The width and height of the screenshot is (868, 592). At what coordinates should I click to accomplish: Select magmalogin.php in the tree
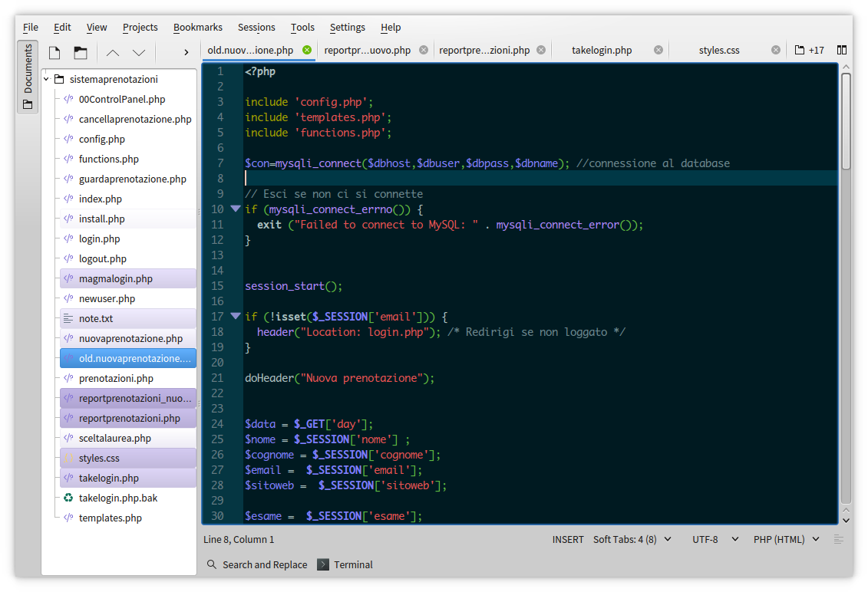click(128, 278)
